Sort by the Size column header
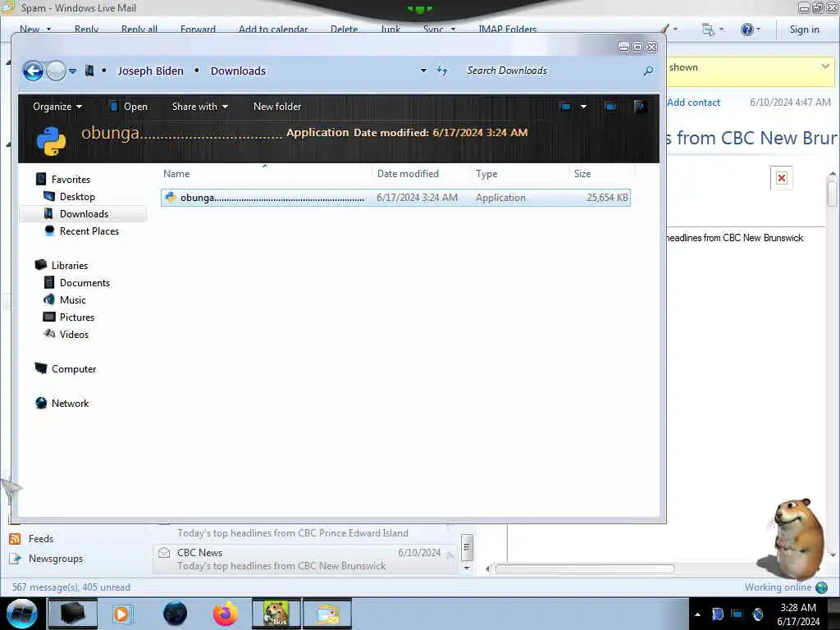Image resolution: width=840 pixels, height=630 pixels. [x=601, y=174]
